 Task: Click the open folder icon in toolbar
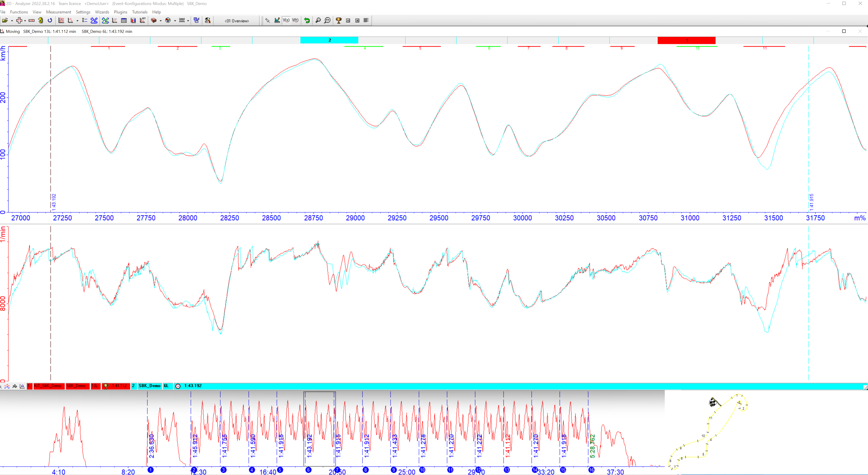[x=5, y=21]
